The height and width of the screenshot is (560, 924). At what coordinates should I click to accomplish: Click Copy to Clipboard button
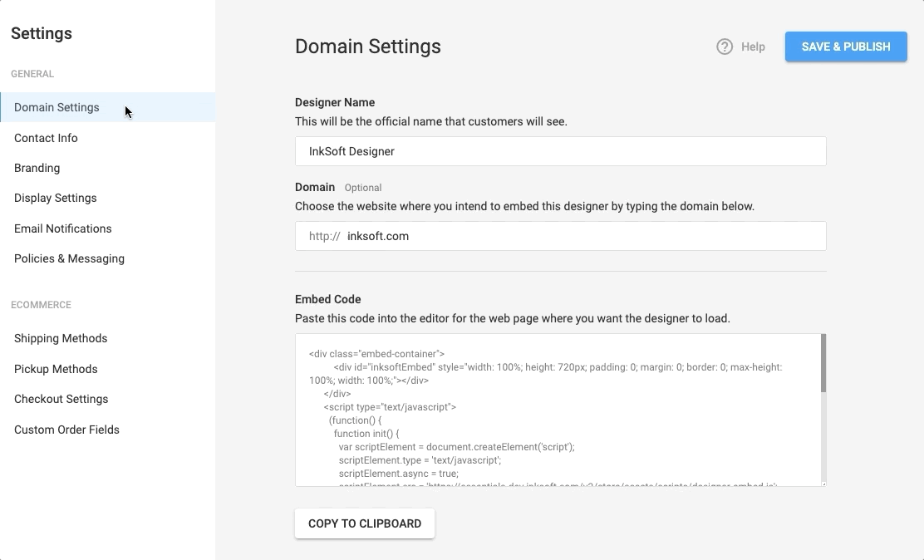(365, 523)
